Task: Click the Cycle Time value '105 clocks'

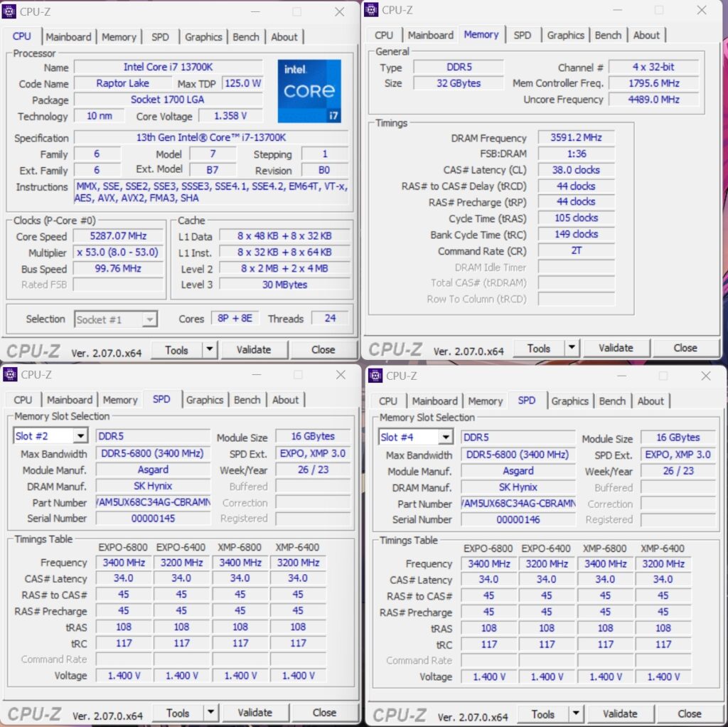Action: click(576, 218)
